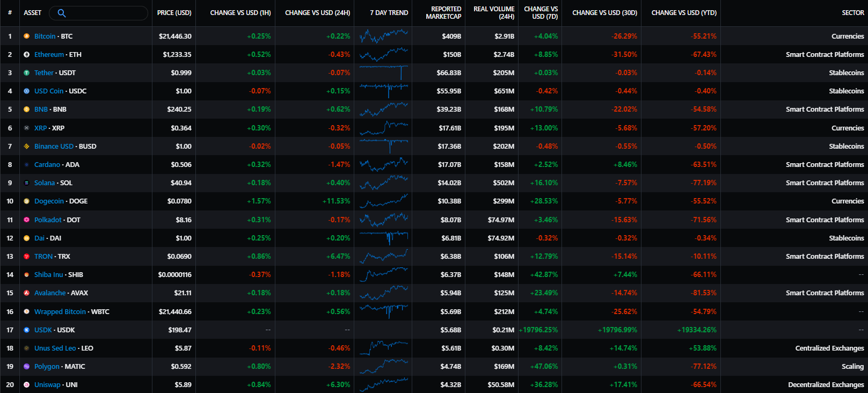
Task: Click the Unus Sed Leo trend sparkline
Action: tap(383, 348)
